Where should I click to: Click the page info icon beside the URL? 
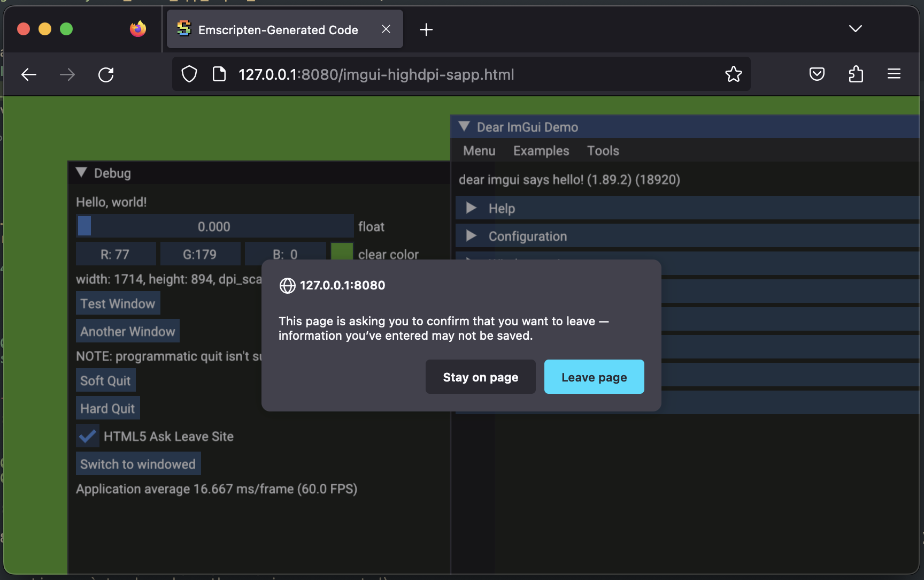click(219, 74)
